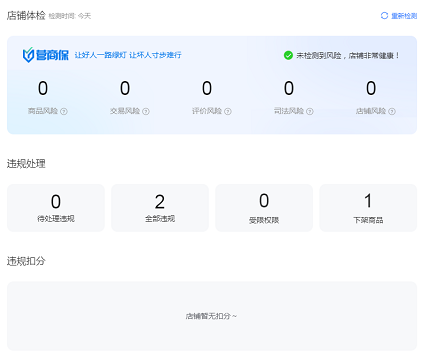Select the 司法风险 count of zero
The width and height of the screenshot is (429, 362).
[289, 88]
